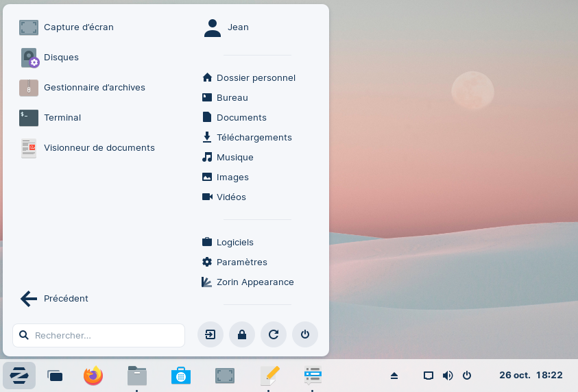The width and height of the screenshot is (578, 392).
Task: Open the date and time calendar panel
Action: (531, 376)
